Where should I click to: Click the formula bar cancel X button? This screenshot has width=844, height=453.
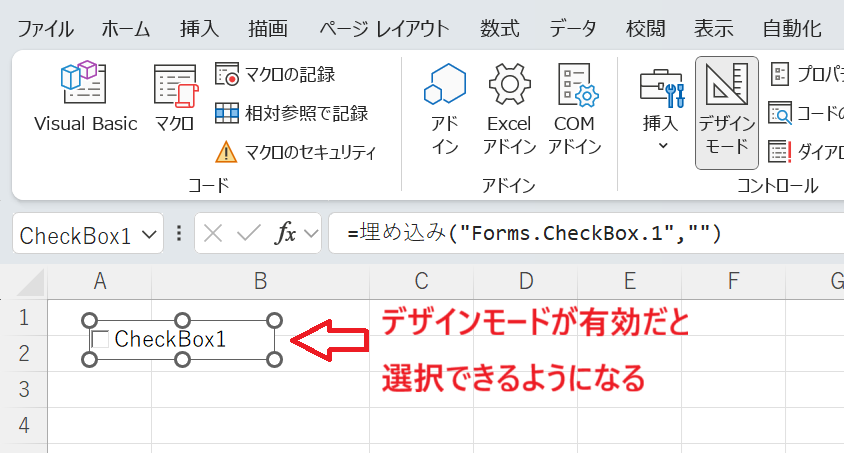[x=212, y=235]
